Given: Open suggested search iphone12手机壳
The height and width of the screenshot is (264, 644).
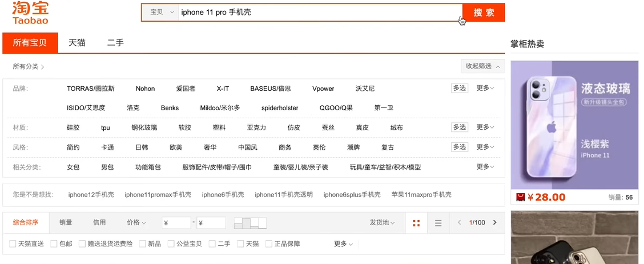Looking at the screenshot, I should coord(91,194).
